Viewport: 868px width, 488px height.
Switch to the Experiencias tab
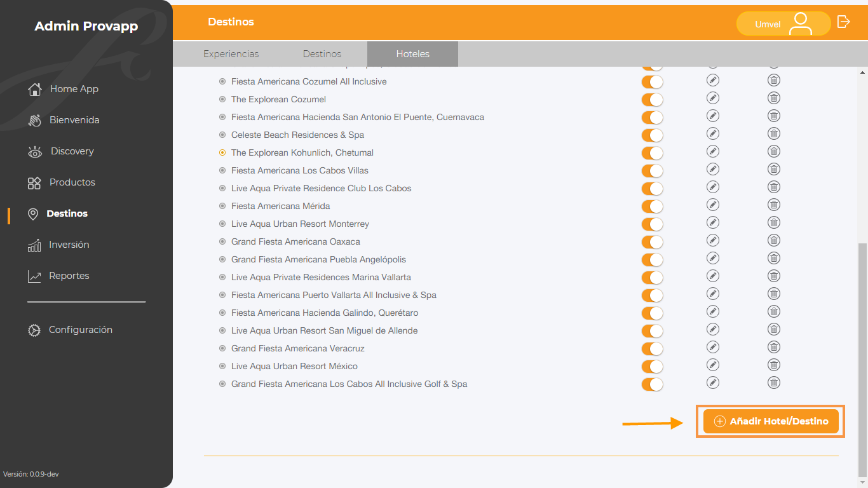231,54
